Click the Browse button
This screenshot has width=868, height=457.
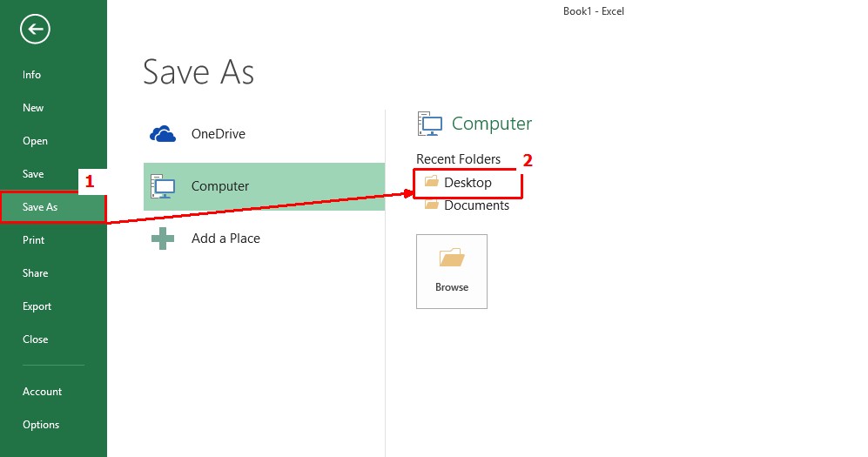[x=452, y=272]
